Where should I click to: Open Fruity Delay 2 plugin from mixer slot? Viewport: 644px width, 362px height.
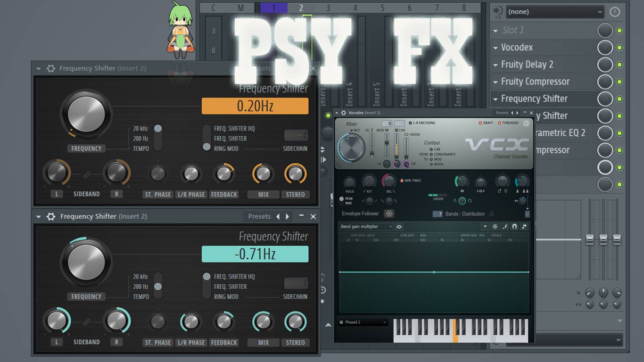click(x=527, y=65)
